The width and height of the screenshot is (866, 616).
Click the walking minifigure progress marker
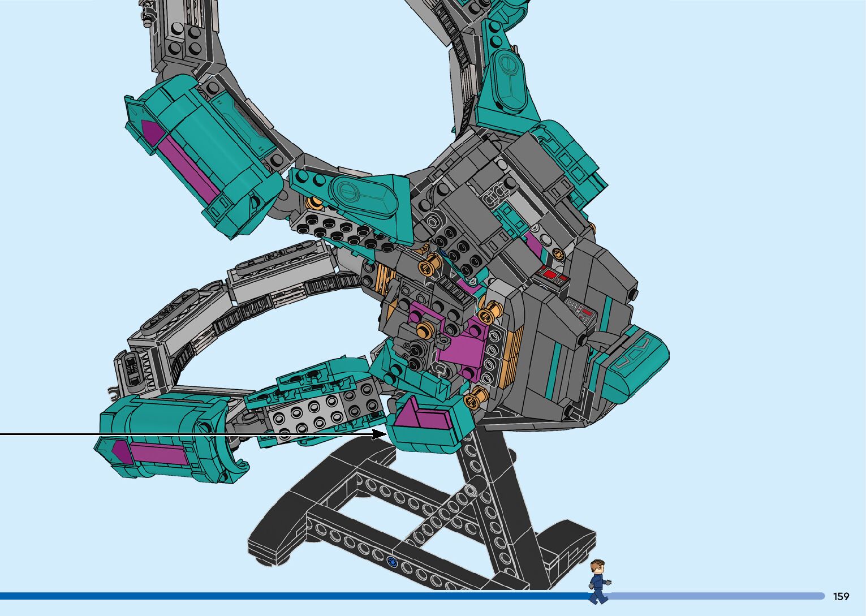pos(598,581)
